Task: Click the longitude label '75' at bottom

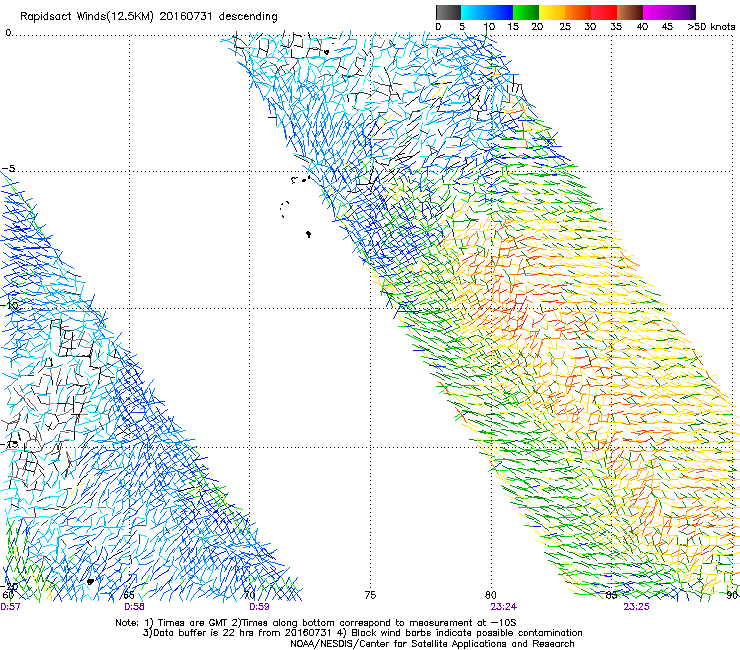Action: (370, 595)
